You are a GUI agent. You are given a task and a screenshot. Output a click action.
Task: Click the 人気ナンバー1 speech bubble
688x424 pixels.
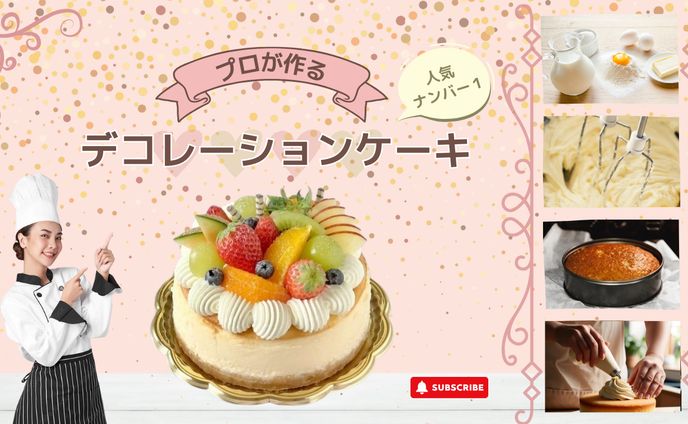point(444,84)
